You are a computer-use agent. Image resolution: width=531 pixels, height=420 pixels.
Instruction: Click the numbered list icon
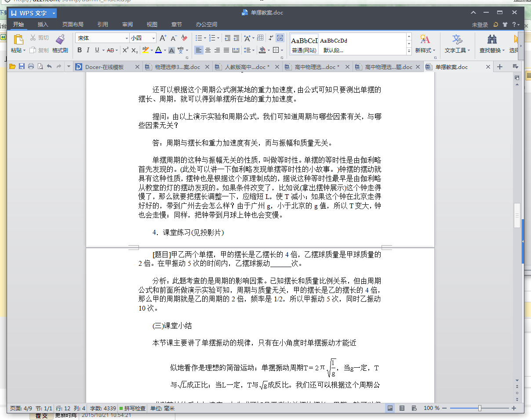(212, 38)
